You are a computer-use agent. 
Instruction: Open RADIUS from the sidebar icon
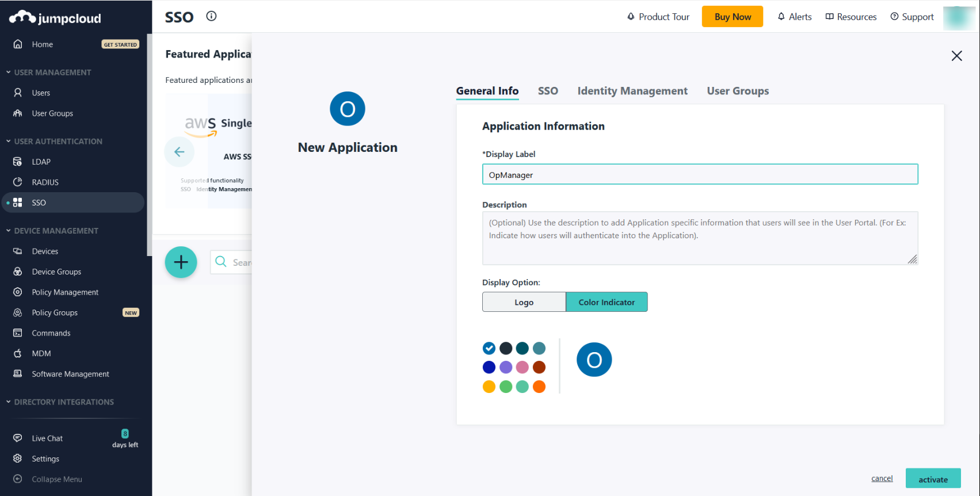pyautogui.click(x=18, y=182)
